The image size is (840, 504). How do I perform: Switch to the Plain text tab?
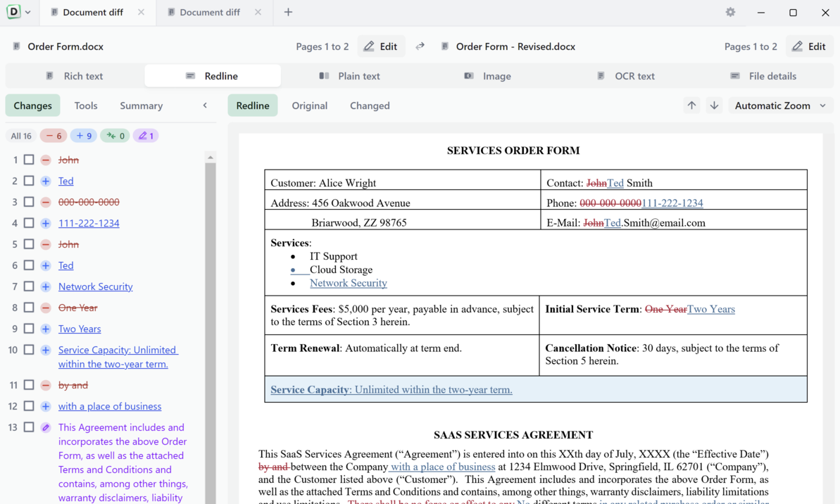[350, 76]
